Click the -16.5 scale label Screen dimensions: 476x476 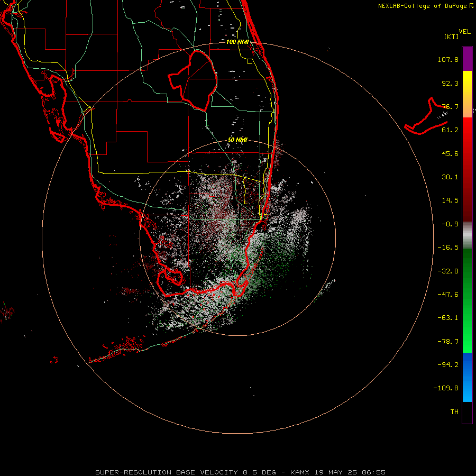click(448, 248)
